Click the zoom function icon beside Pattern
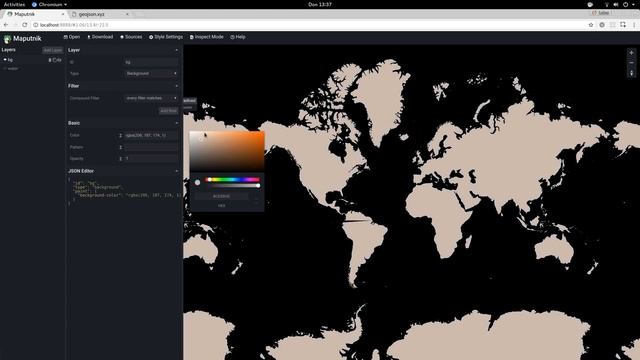The height and width of the screenshot is (360, 640). pyautogui.click(x=120, y=147)
